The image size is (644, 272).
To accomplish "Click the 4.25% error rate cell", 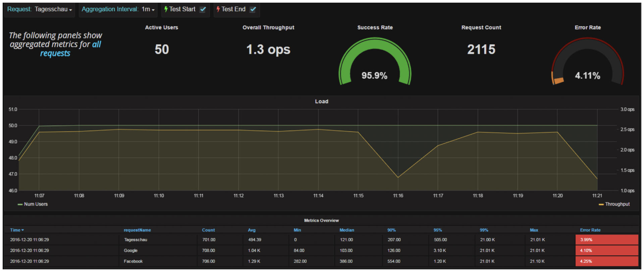I will click(x=607, y=261).
